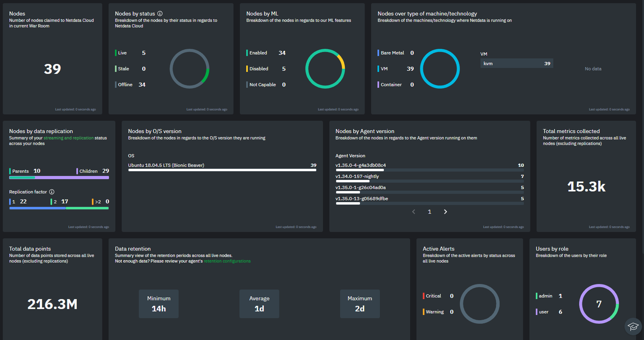Click the Data retention card title
The image size is (644, 340).
pyautogui.click(x=133, y=249)
